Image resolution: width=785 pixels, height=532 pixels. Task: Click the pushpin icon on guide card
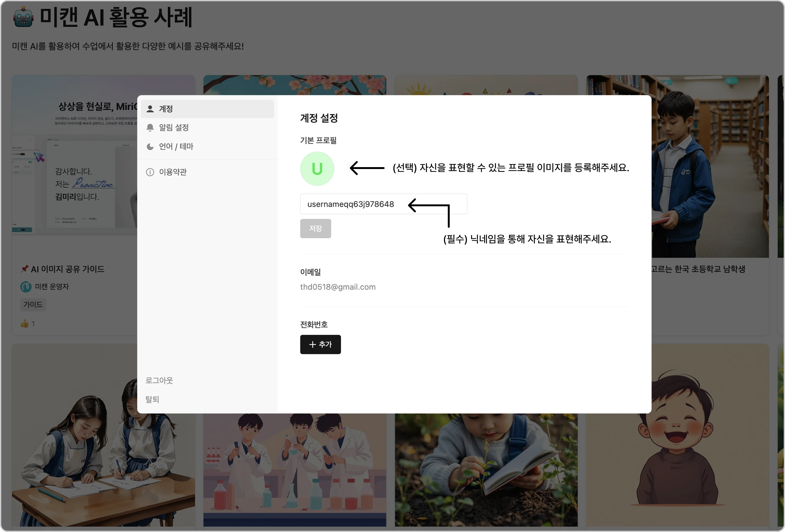pos(24,269)
